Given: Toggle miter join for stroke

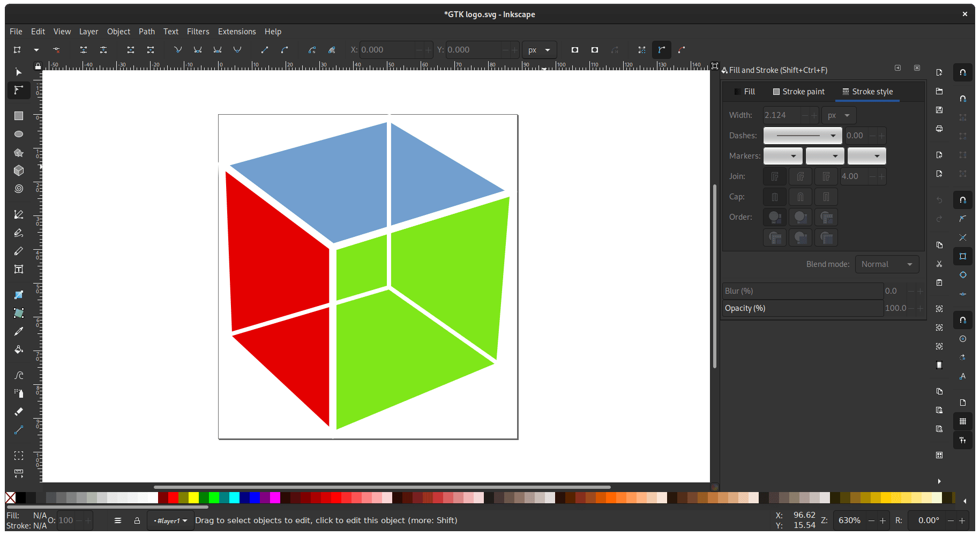Looking at the screenshot, I should pyautogui.click(x=774, y=176).
